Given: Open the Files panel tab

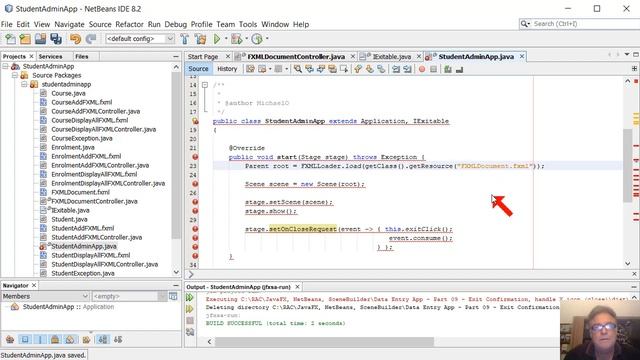Looking at the screenshot, I should tap(82, 56).
